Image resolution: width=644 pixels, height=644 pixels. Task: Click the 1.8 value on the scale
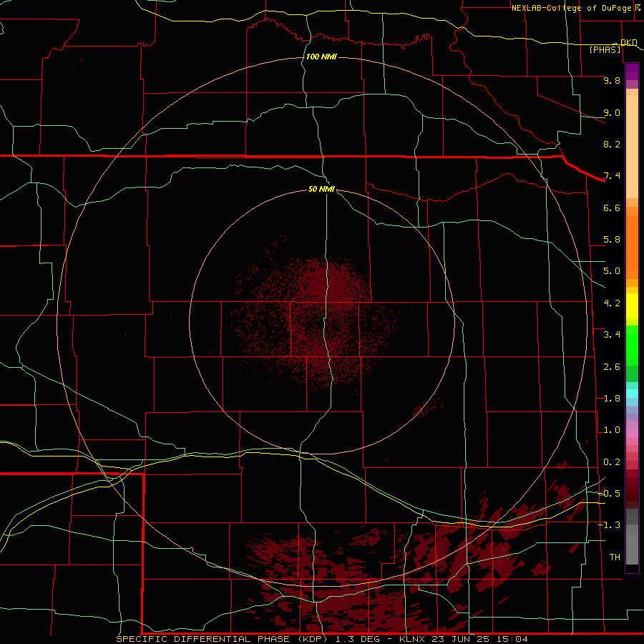[612, 399]
